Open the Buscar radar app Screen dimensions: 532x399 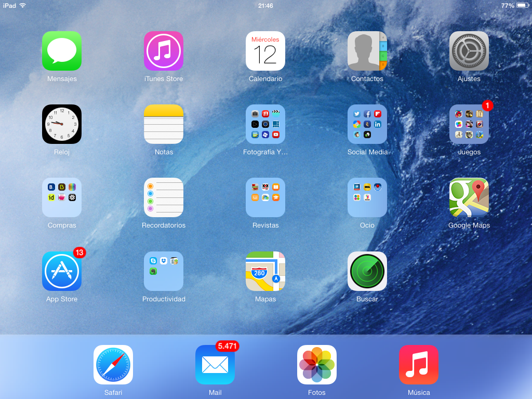point(367,271)
